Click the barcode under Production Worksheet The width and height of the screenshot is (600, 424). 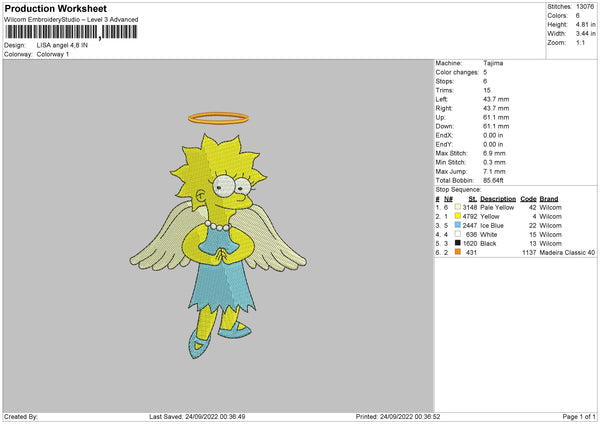(x=71, y=32)
